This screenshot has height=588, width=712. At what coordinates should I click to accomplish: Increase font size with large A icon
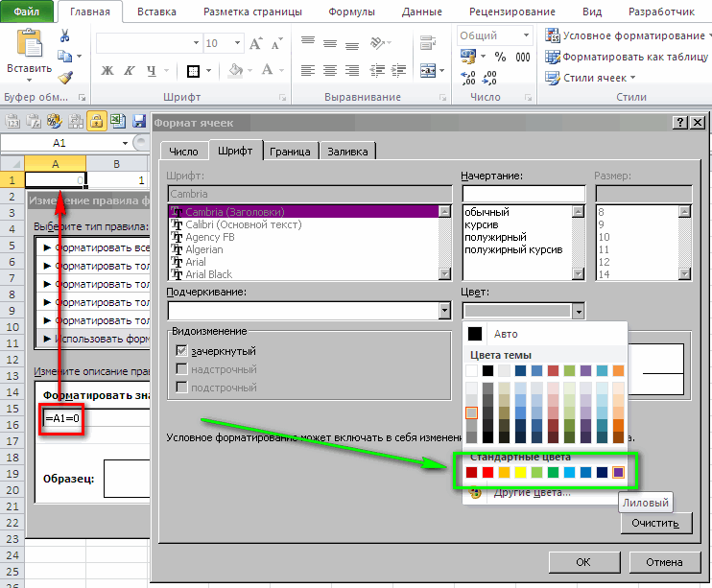point(255,43)
